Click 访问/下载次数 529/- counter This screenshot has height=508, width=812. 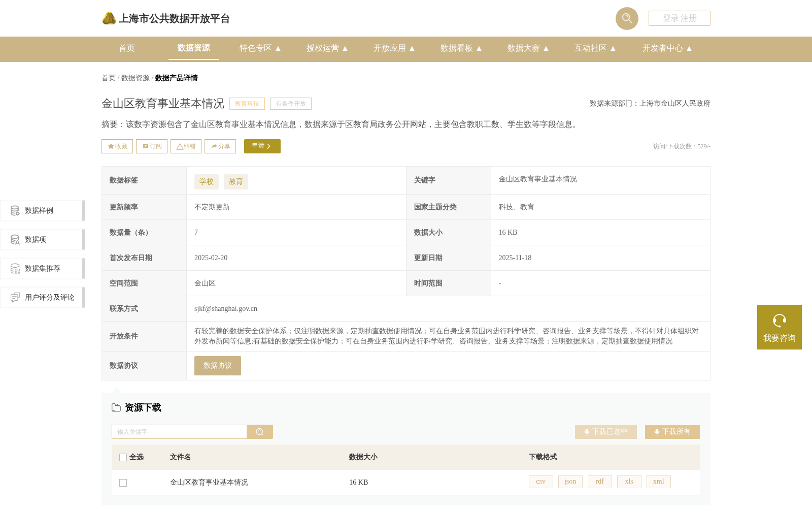coord(682,146)
